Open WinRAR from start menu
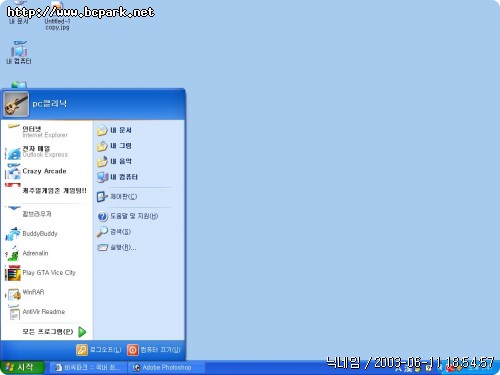The height and width of the screenshot is (375, 500). (47, 292)
